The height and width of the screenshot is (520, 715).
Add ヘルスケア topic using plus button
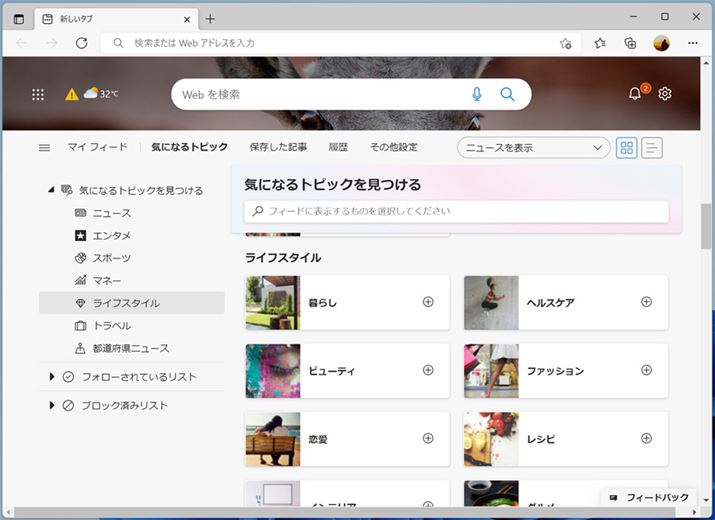click(646, 302)
